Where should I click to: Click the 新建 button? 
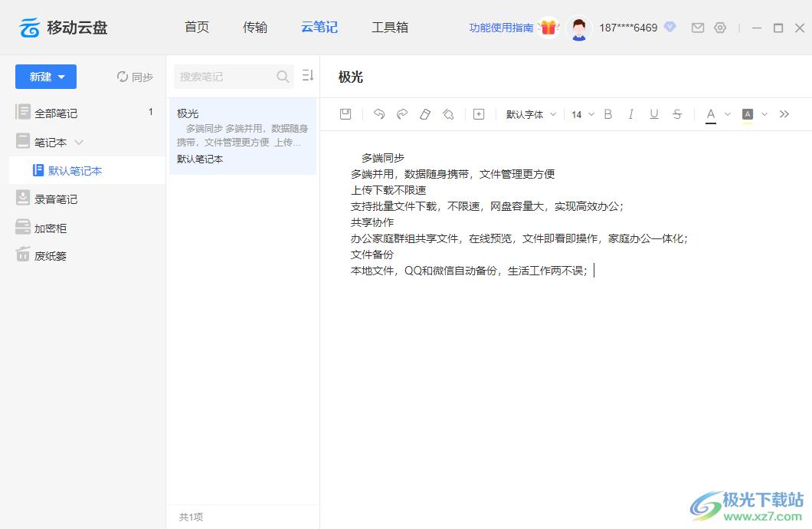coord(46,77)
